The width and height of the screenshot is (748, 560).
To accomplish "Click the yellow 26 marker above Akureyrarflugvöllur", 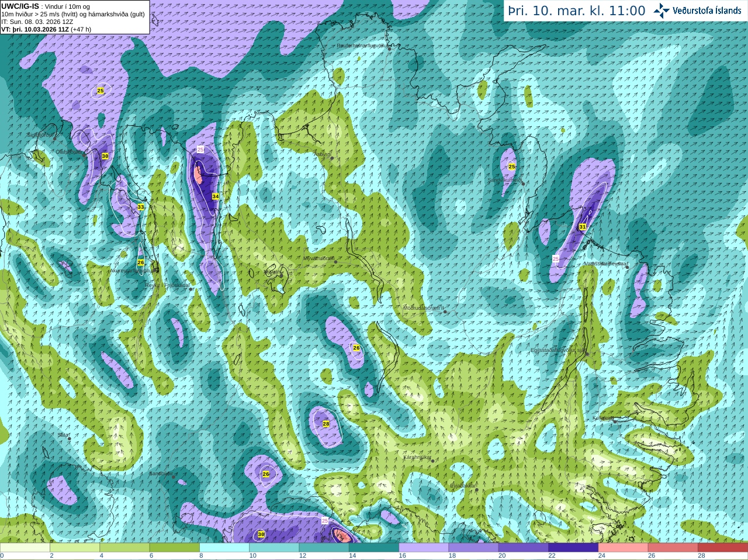I will point(141,262).
